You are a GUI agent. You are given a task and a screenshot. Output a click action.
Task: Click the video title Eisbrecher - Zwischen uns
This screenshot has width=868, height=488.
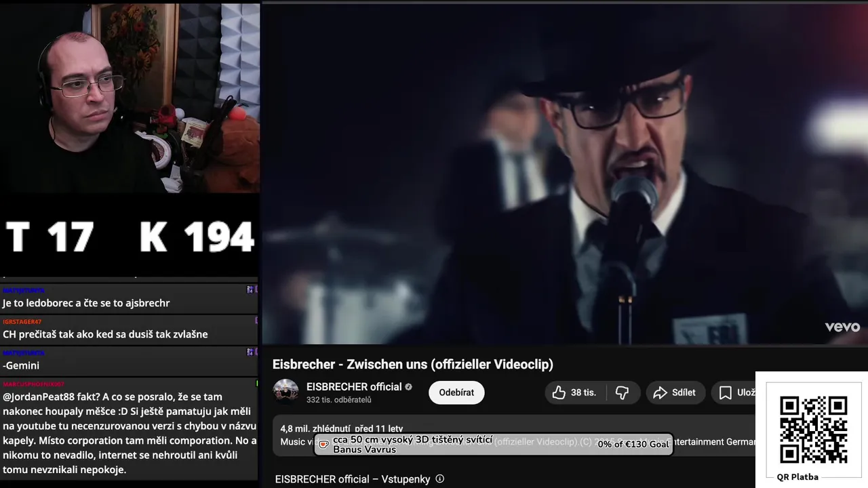pos(413,364)
